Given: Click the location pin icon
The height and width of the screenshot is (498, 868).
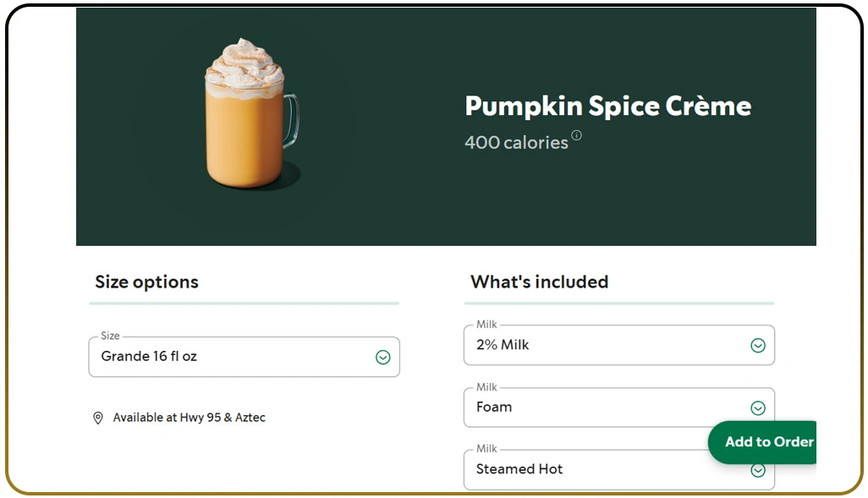Looking at the screenshot, I should point(98,418).
